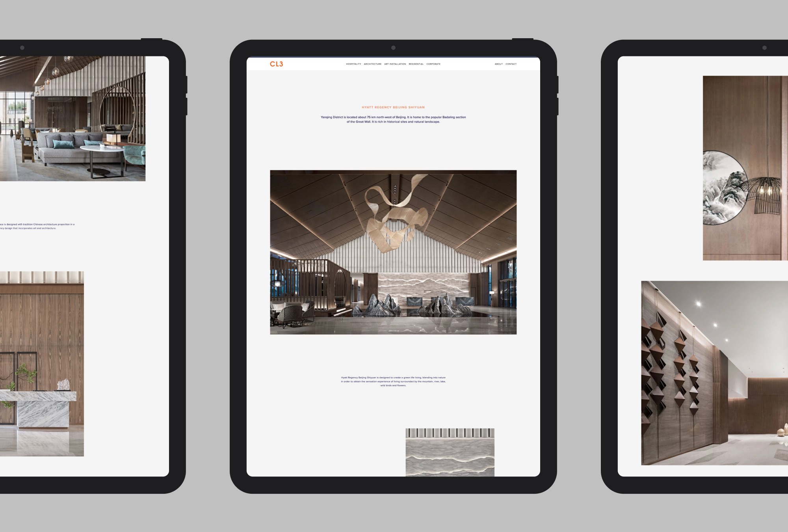The height and width of the screenshot is (532, 788).
Task: Open the About page link
Action: 498,64
